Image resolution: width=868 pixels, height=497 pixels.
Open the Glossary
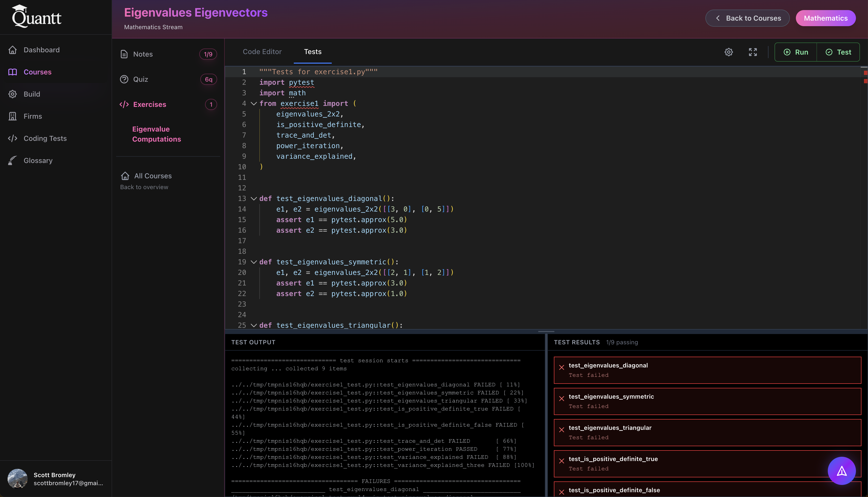(x=38, y=160)
